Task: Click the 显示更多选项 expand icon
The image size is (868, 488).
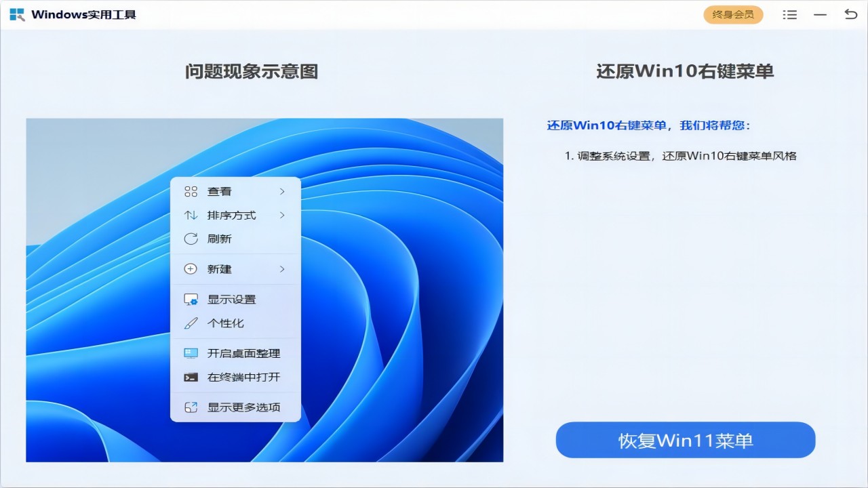Action: point(191,407)
